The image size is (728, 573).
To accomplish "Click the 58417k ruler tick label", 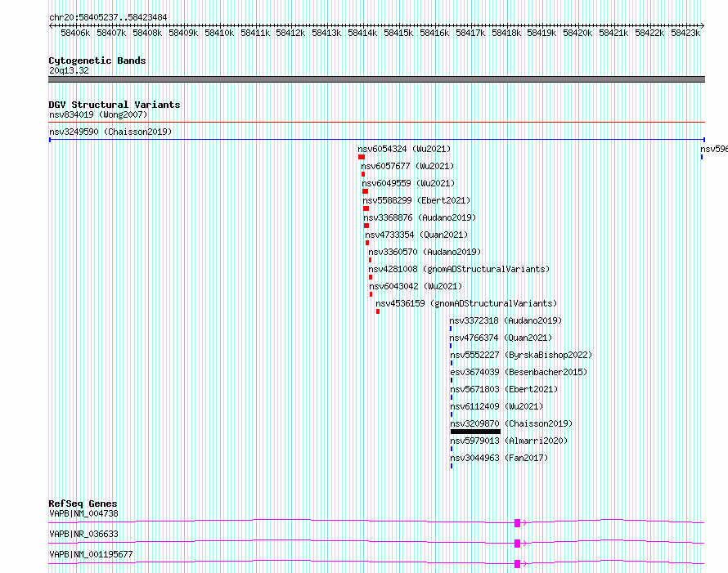I will click(470, 33).
